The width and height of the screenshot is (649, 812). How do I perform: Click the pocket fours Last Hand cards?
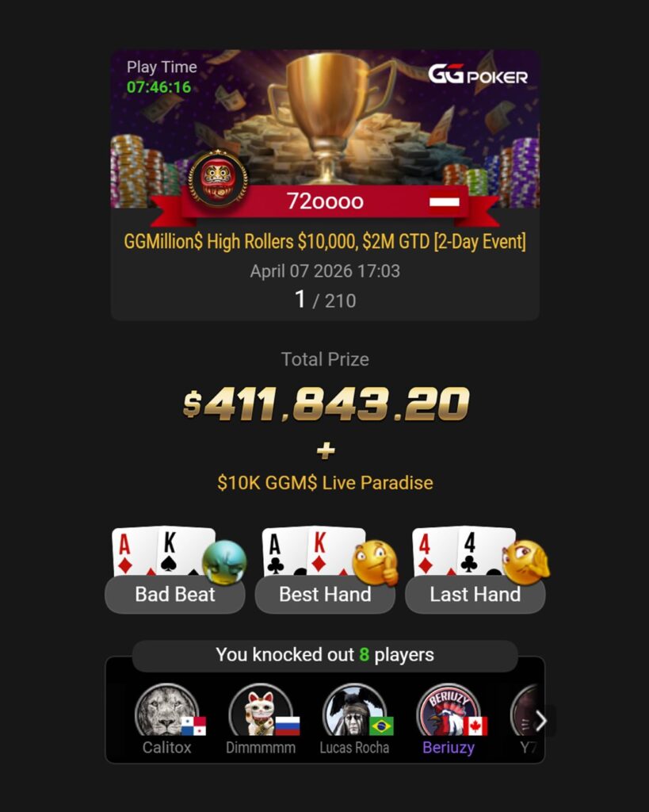point(462,552)
